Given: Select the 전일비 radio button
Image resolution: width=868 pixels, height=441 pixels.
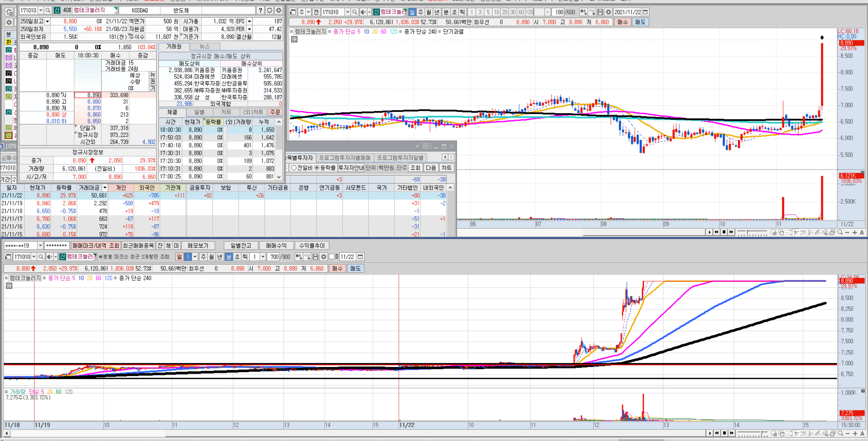Looking at the screenshot, I should pyautogui.click(x=294, y=168).
